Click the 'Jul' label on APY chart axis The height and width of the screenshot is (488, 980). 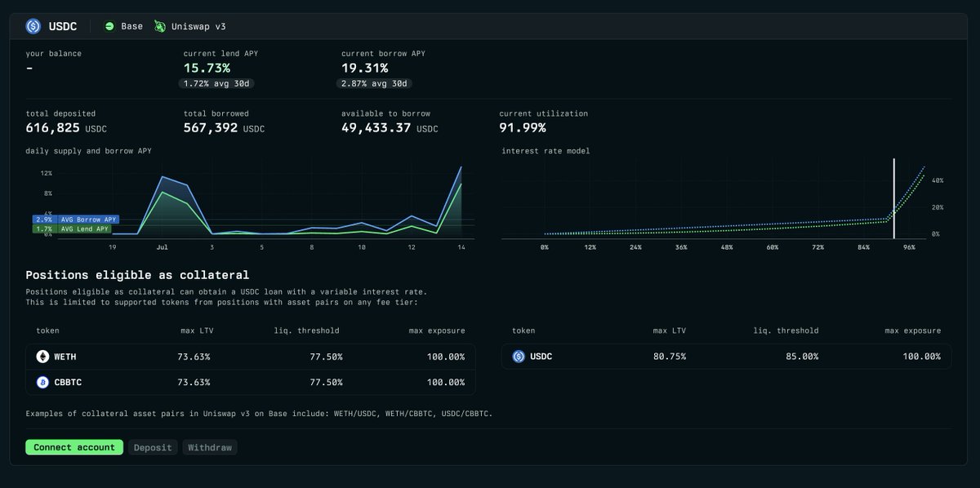[163, 246]
